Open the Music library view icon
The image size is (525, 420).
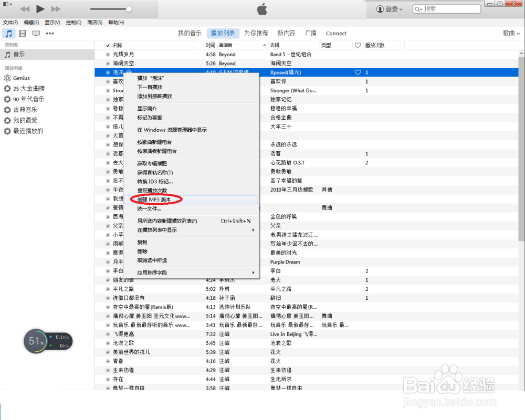(x=9, y=33)
